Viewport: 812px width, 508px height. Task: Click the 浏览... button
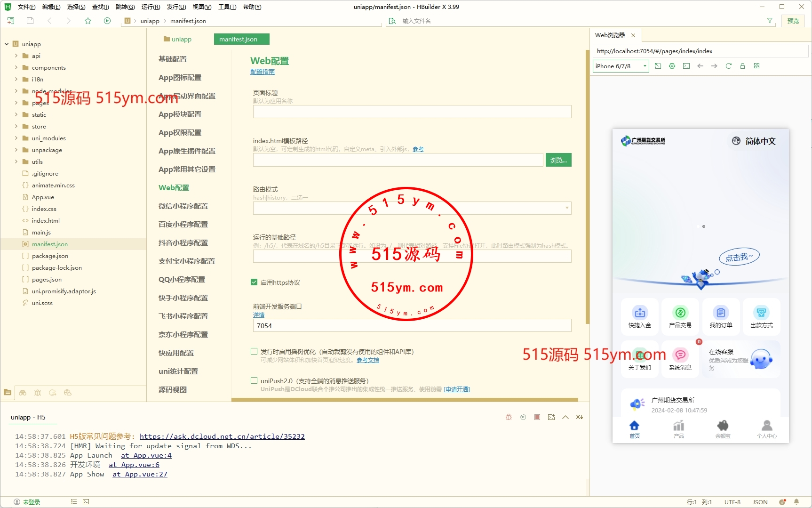tap(558, 160)
